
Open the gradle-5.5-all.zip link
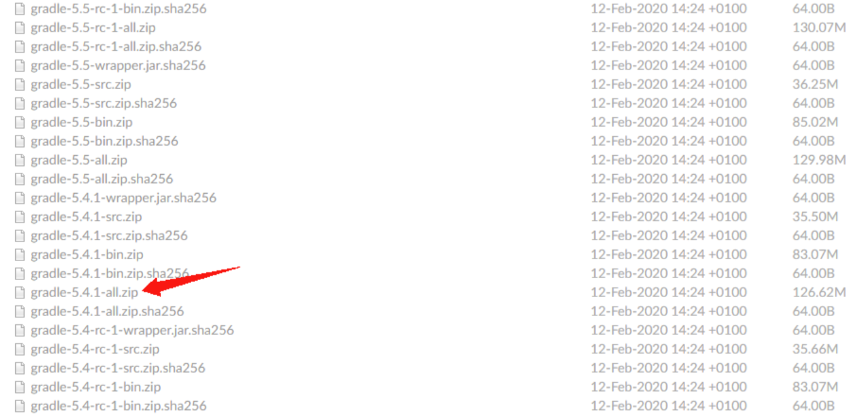coord(79,160)
